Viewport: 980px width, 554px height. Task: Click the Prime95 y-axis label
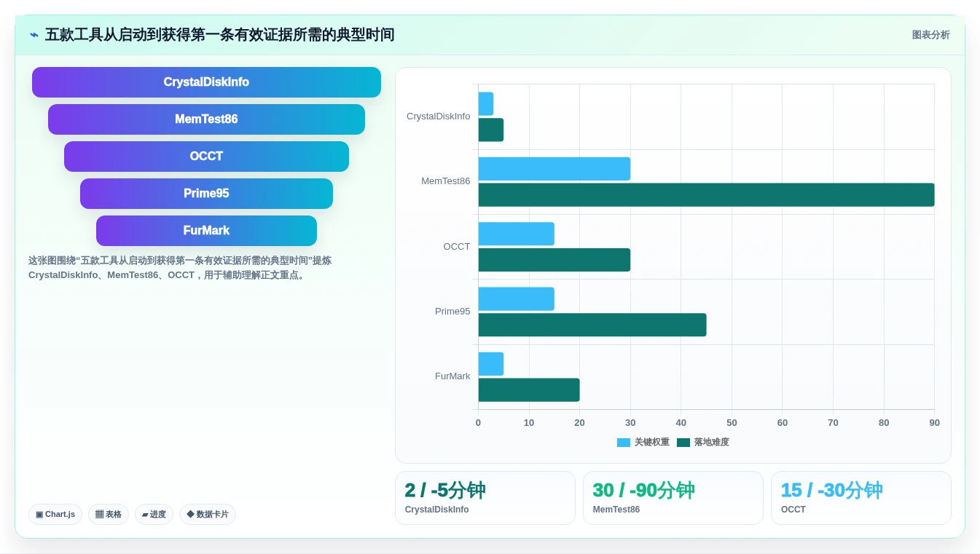click(452, 312)
